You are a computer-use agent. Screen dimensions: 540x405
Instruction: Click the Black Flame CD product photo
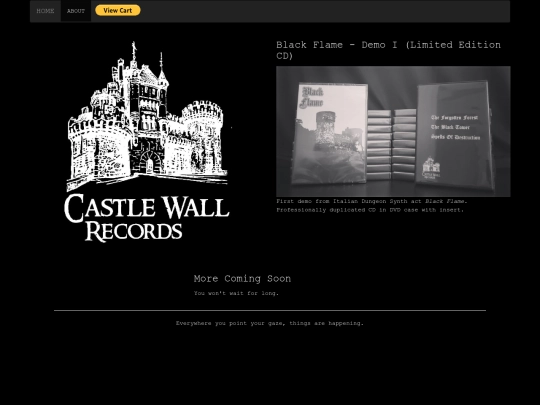coord(393,131)
